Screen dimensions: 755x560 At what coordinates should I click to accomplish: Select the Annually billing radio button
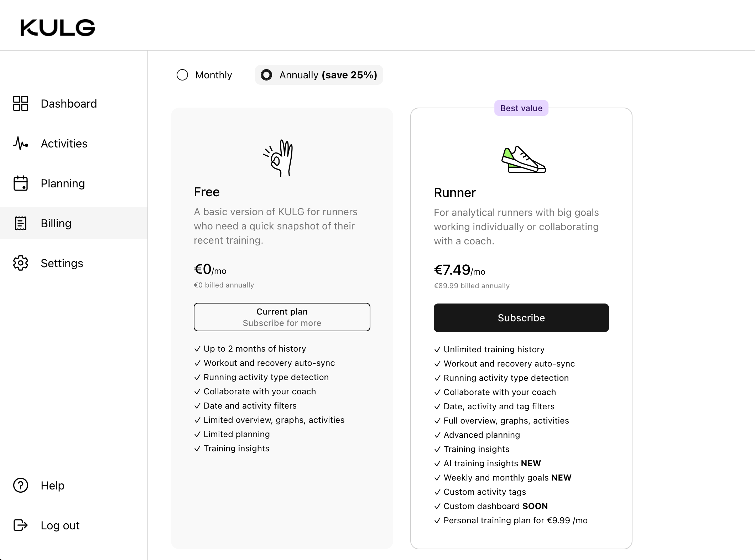click(266, 75)
